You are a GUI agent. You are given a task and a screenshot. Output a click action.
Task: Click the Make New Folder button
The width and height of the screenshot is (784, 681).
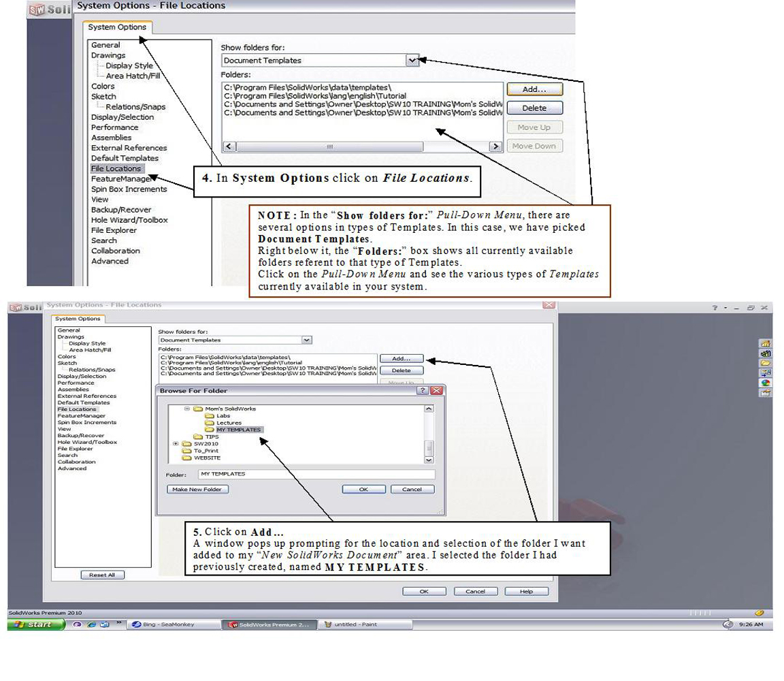point(197,488)
